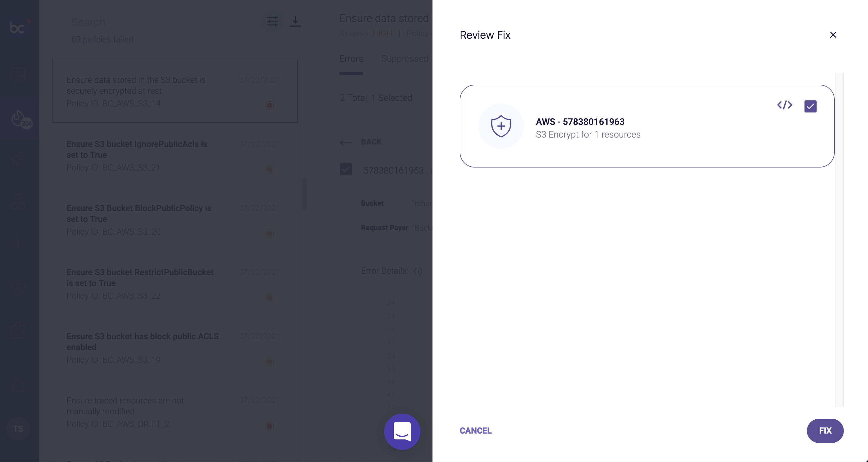Click severity dot on BC_AWS_S3_19 row
The width and height of the screenshot is (868, 462).
pyautogui.click(x=269, y=362)
